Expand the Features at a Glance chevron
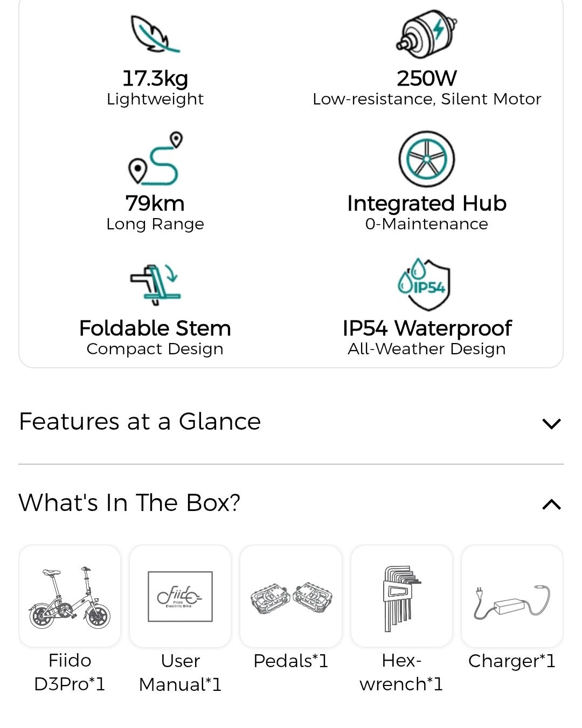 (551, 424)
